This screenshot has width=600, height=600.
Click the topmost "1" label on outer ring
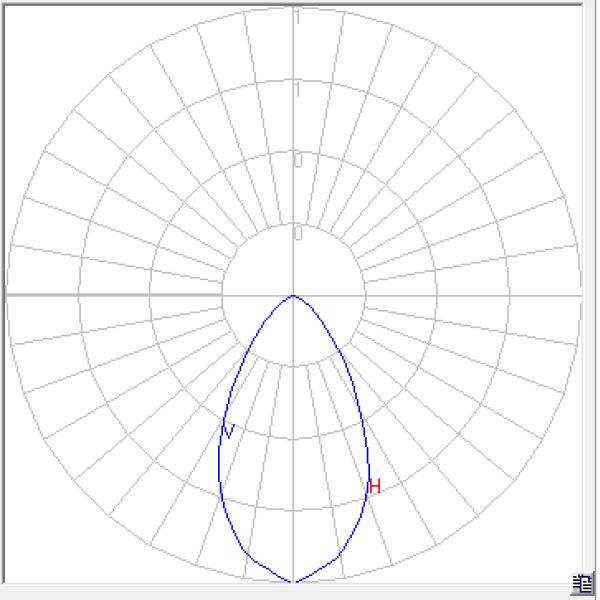(296, 17)
